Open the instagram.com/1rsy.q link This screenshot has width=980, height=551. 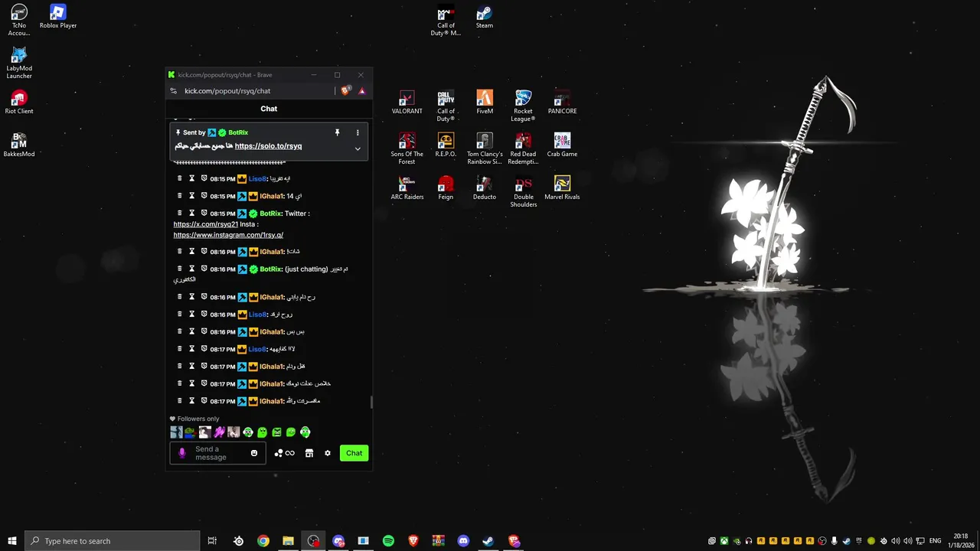tap(228, 235)
